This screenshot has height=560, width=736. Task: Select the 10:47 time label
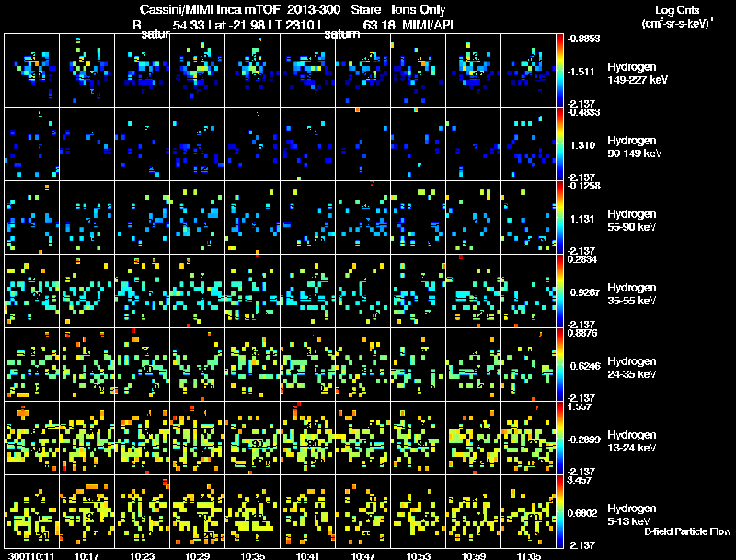pyautogui.click(x=362, y=556)
